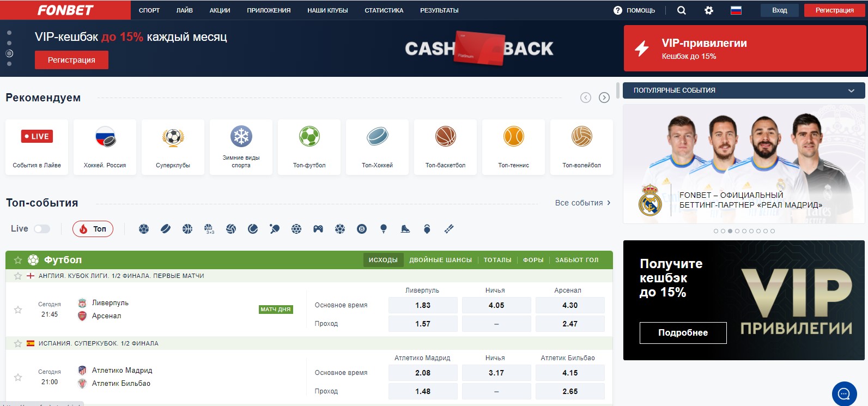Filter top events by hockey puck icon
Screen dimensions: 868x406
(x=166, y=229)
